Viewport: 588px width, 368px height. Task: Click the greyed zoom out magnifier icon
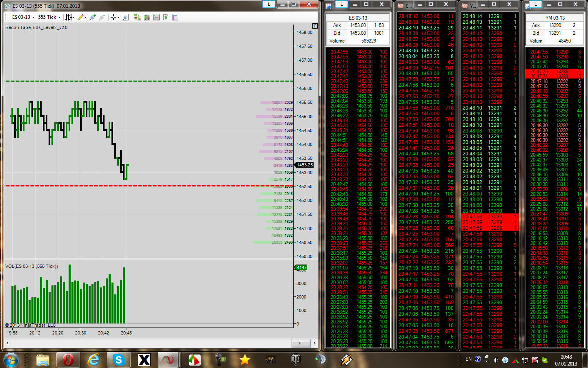click(x=102, y=17)
